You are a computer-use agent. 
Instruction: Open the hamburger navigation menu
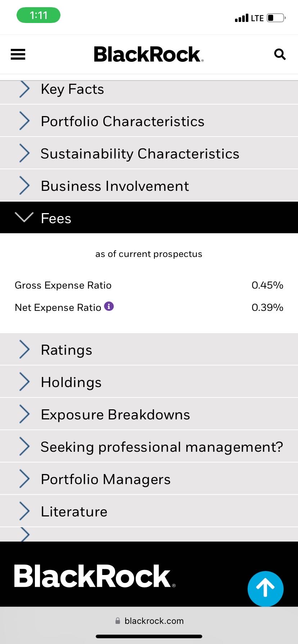click(18, 54)
